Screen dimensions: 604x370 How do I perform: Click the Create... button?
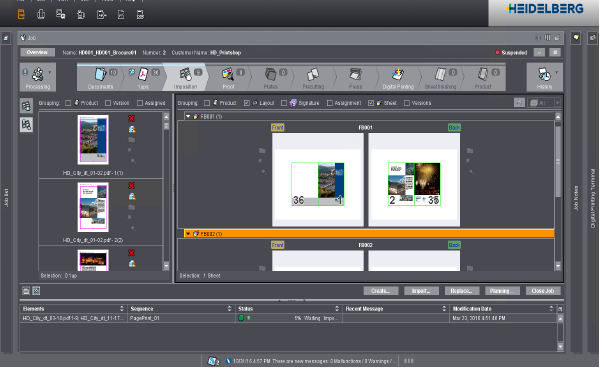pyautogui.click(x=381, y=291)
